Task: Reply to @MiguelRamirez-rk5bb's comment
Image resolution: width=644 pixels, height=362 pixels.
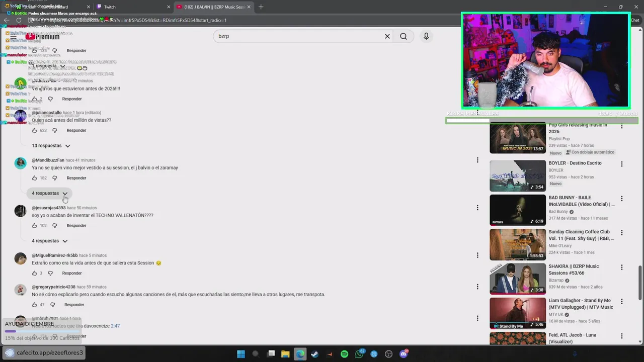Action: point(72,274)
